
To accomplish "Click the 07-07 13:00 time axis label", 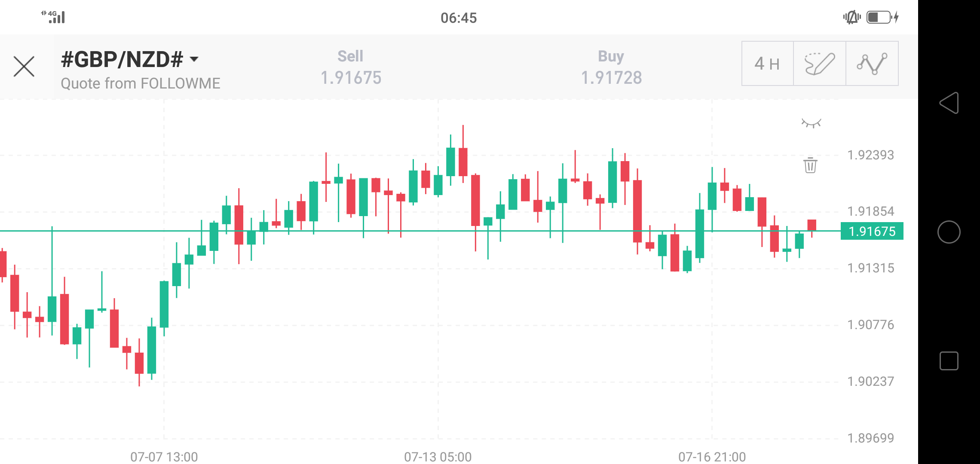I will 164,456.
